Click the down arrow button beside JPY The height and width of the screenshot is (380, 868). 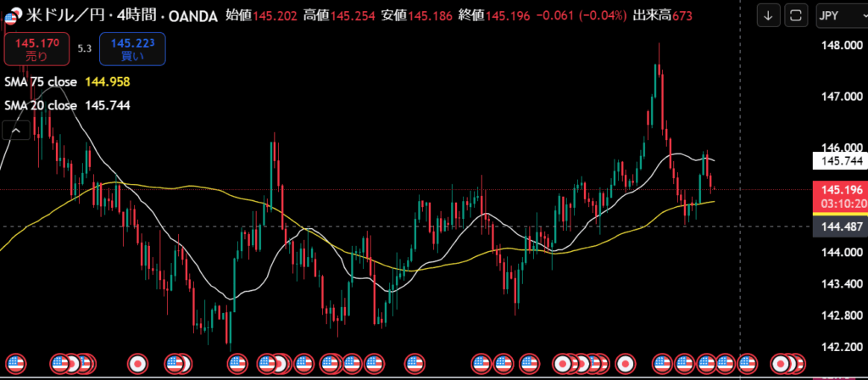(768, 15)
